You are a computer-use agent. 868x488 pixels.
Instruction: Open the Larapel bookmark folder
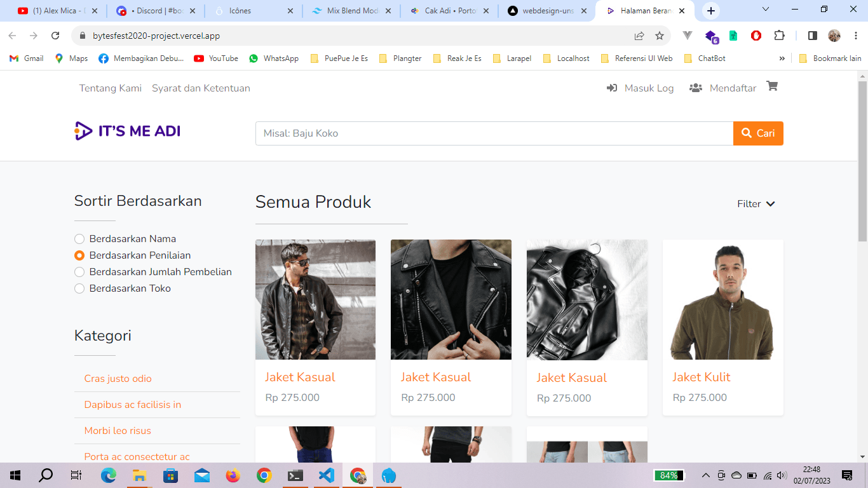[x=512, y=58]
